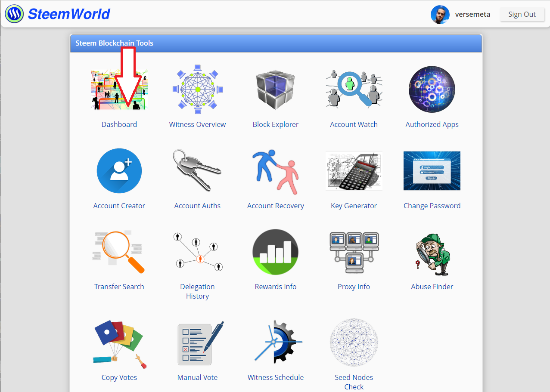Open the Transfer Search magnifying glass icon
550x392 pixels.
119,252
